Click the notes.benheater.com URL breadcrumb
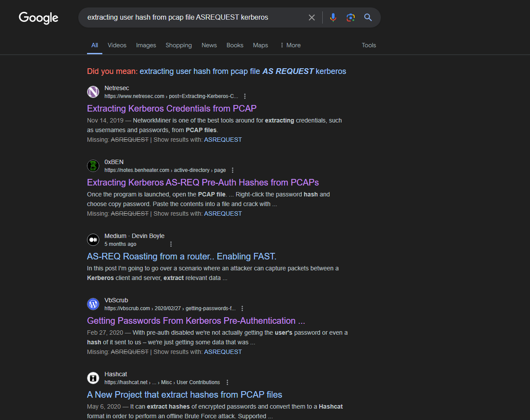The width and height of the screenshot is (530, 420). 165,170
